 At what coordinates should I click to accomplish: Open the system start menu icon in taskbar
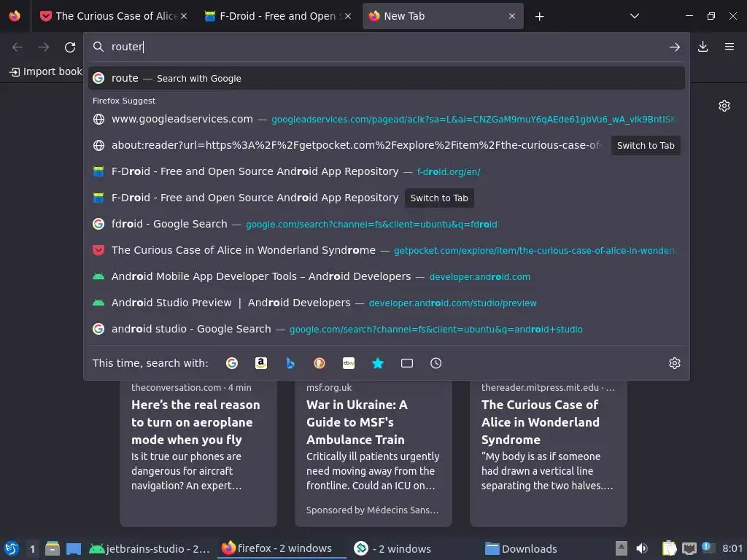[x=12, y=548]
